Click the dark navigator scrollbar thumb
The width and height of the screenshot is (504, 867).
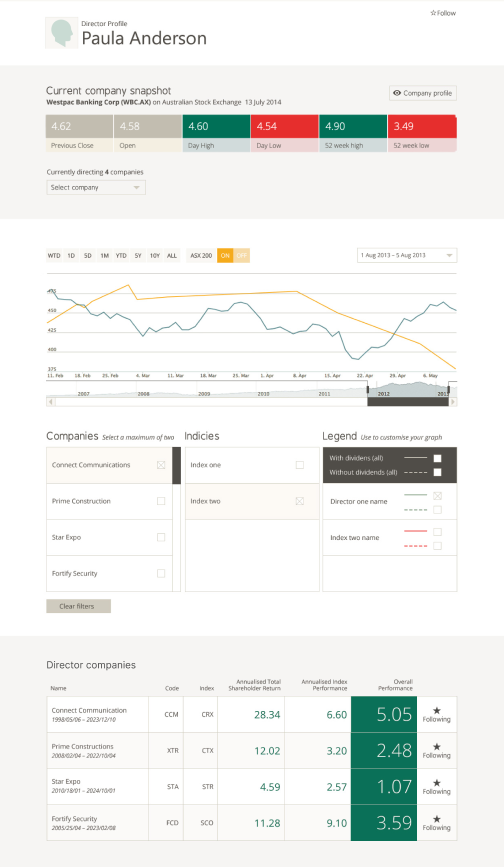point(408,402)
